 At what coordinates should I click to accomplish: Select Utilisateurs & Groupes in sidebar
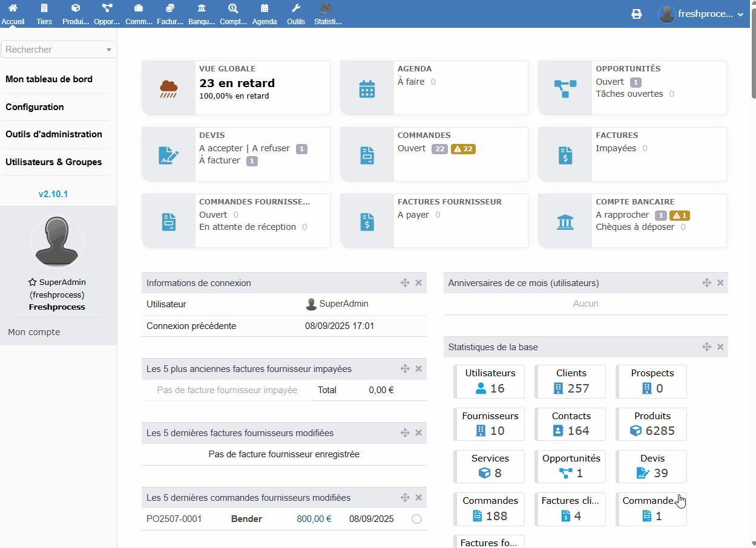[x=54, y=162]
